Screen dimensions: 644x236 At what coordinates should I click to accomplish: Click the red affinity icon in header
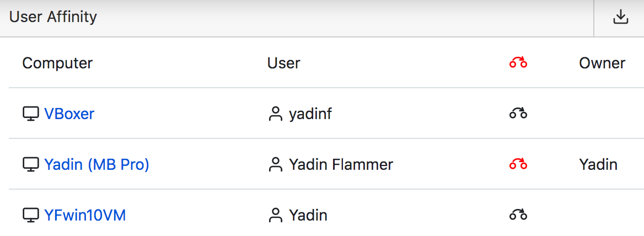point(518,63)
